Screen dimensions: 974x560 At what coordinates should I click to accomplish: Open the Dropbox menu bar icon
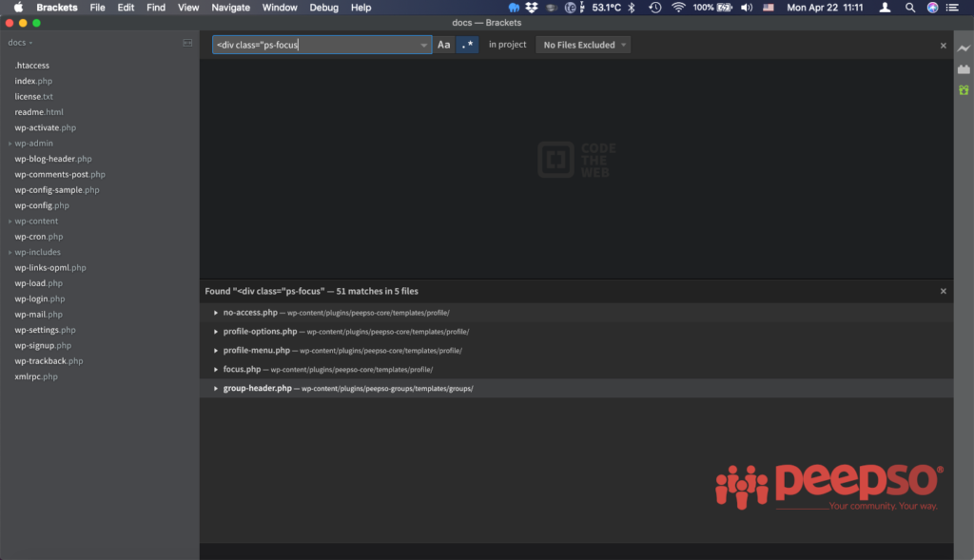[532, 8]
